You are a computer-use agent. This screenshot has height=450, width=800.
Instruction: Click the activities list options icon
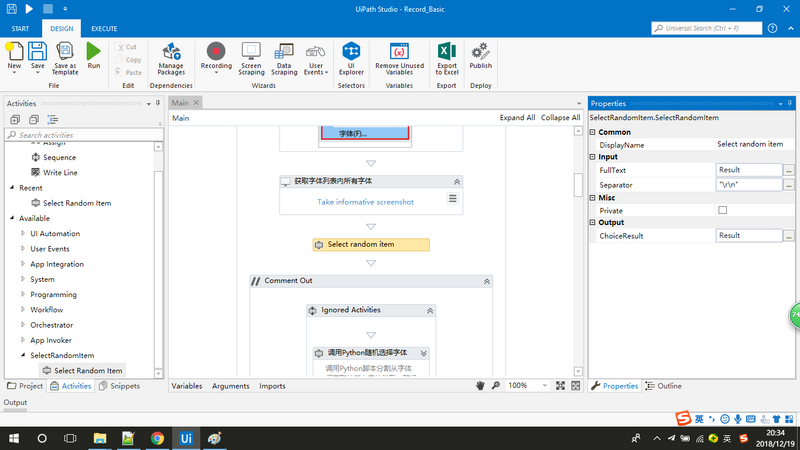pyautogui.click(x=53, y=119)
